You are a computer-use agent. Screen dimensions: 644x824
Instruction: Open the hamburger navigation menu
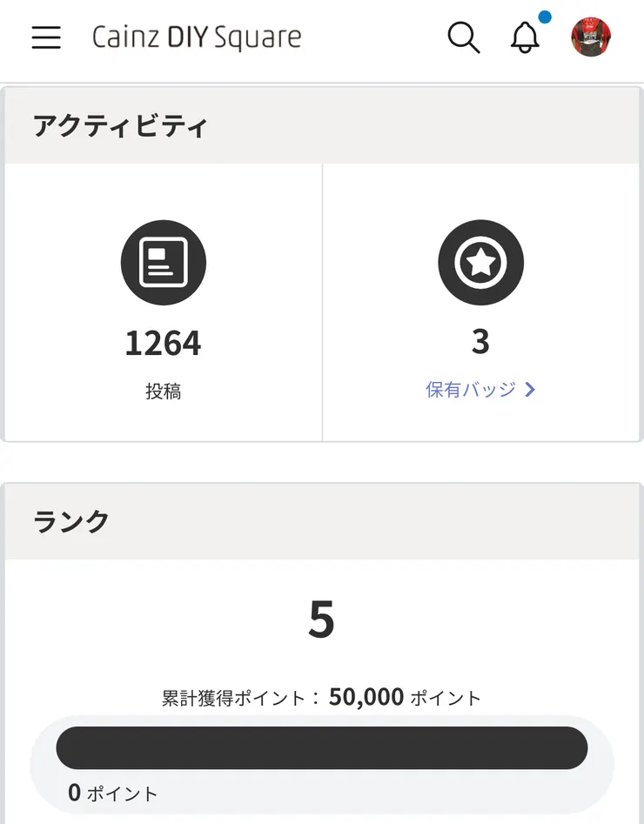click(46, 37)
